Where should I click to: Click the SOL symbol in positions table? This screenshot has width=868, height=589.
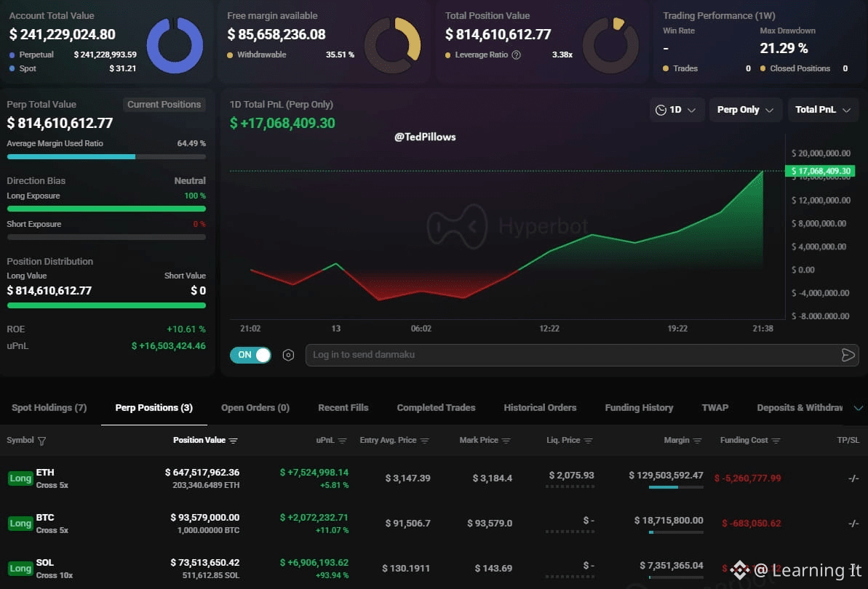click(x=45, y=562)
